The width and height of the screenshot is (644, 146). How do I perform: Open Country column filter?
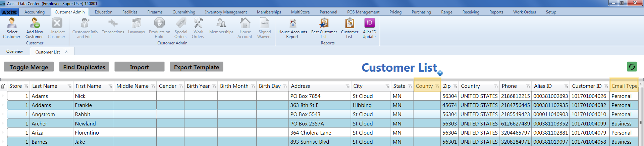[496, 86]
